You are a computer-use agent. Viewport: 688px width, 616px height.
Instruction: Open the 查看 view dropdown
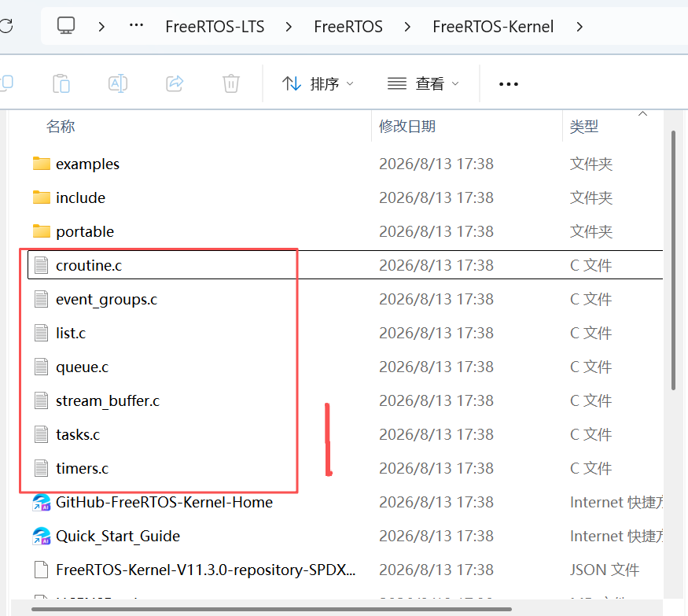(x=423, y=83)
